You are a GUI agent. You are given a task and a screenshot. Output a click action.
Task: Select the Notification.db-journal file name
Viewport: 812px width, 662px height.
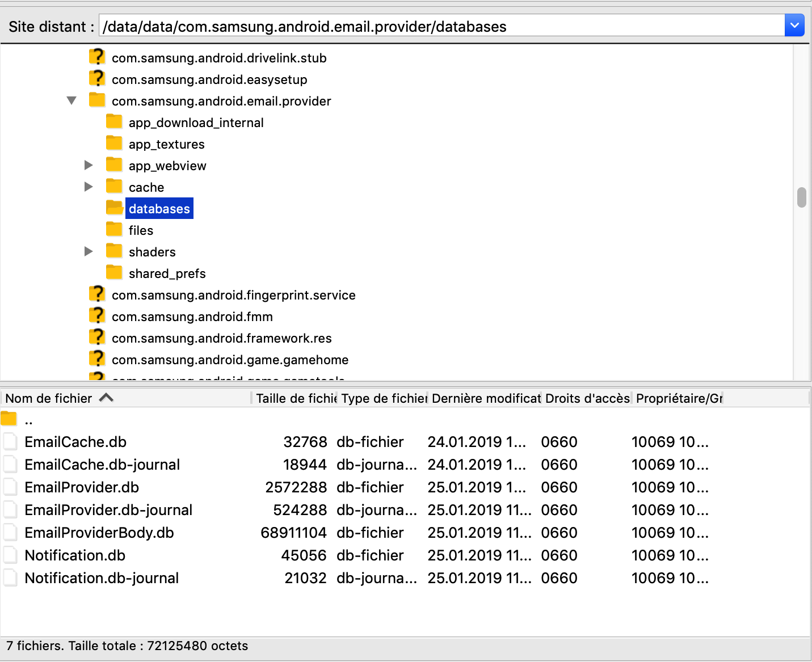click(102, 578)
